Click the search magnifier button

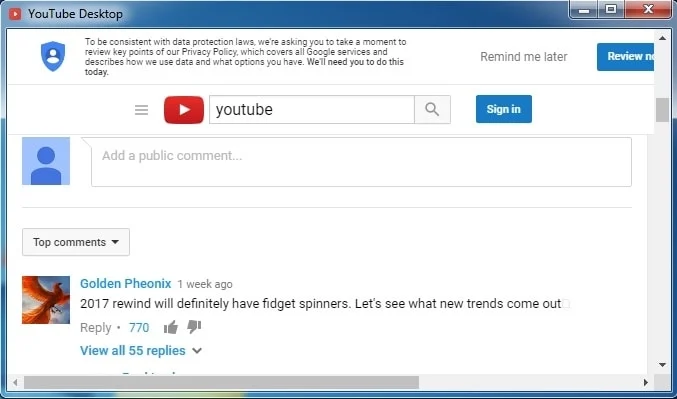432,110
